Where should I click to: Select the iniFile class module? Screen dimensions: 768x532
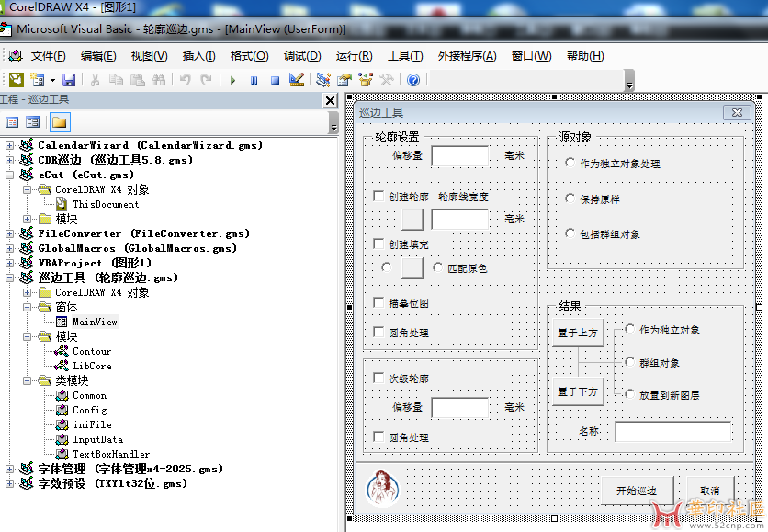click(x=92, y=424)
